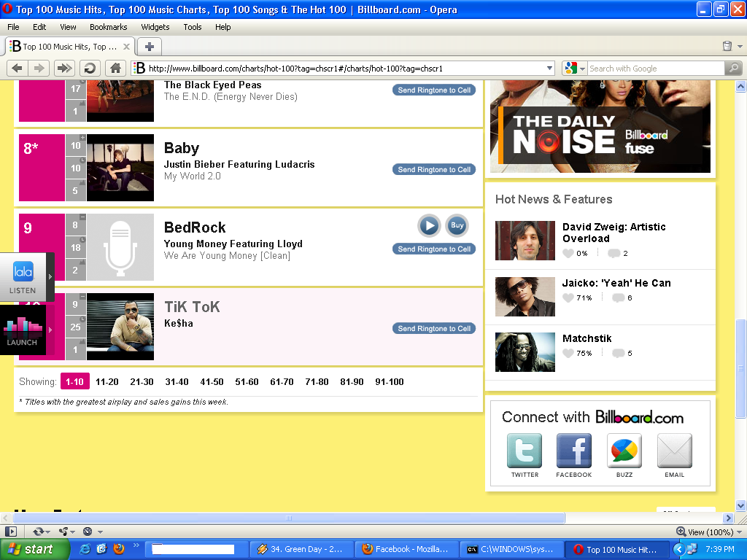Expand the address bar history dropdown
Viewport: 747px width, 560px height.
tap(549, 69)
